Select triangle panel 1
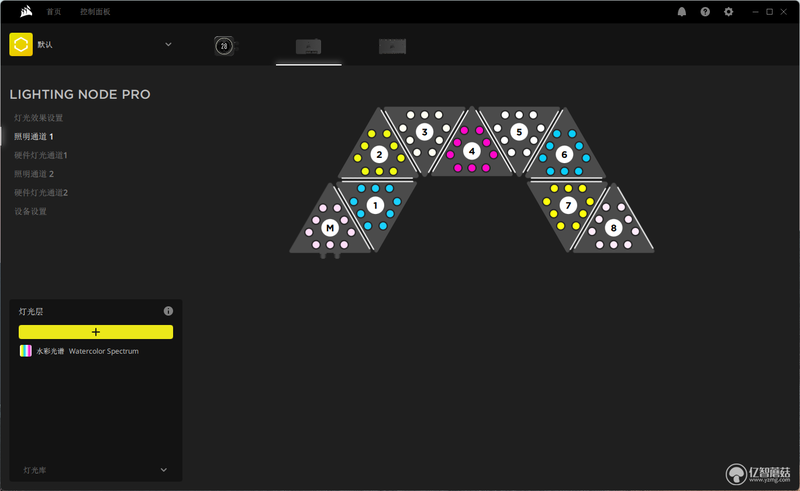This screenshot has width=800, height=491. (376, 205)
